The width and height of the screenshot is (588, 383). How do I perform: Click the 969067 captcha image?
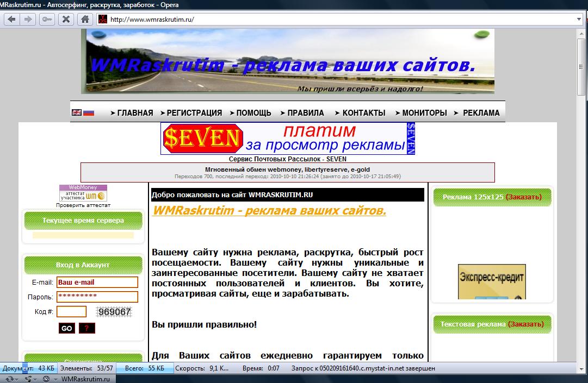click(x=114, y=311)
